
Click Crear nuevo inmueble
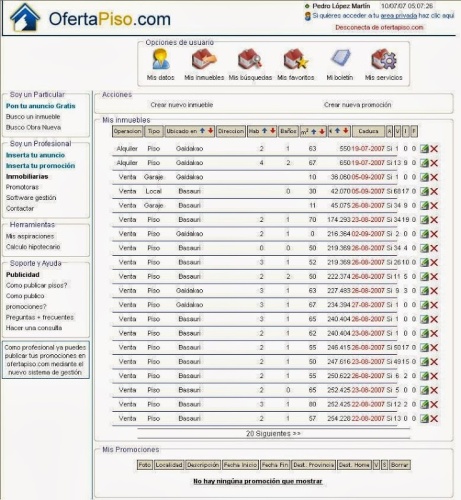(x=182, y=105)
